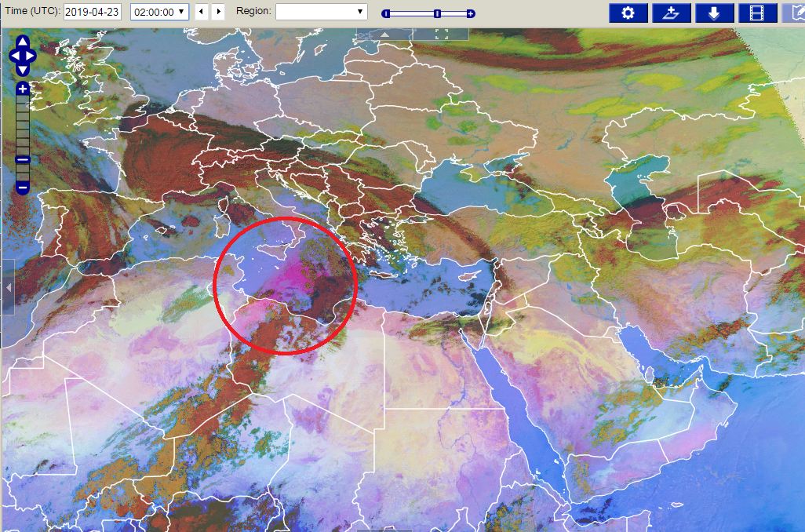
Task: Click the opacity slider middle handle
Action: (437, 14)
